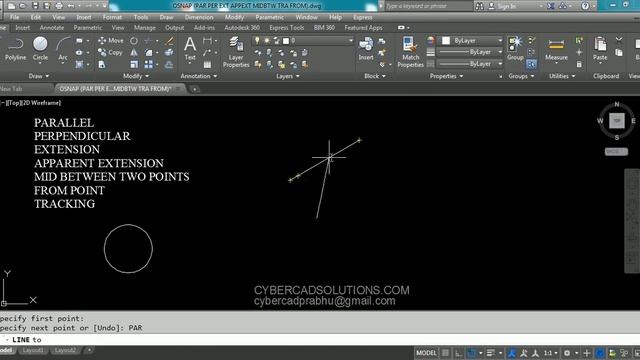
Task: Click the command line input field
Action: pos(320,340)
